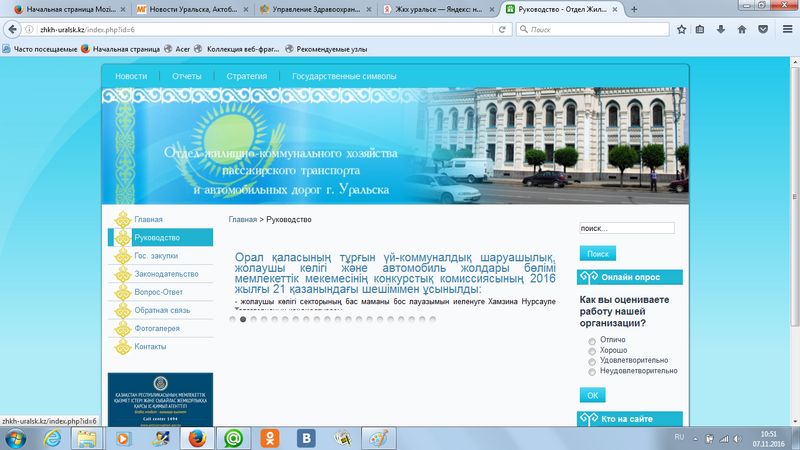
Task: Open the Начальная страница bookmark
Action: click(x=120, y=49)
